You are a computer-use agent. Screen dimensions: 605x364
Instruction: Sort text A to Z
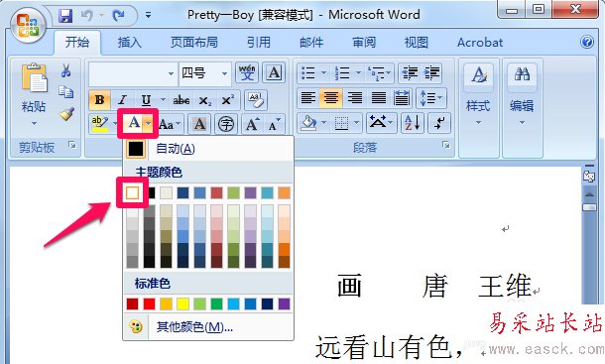pyautogui.click(x=412, y=123)
